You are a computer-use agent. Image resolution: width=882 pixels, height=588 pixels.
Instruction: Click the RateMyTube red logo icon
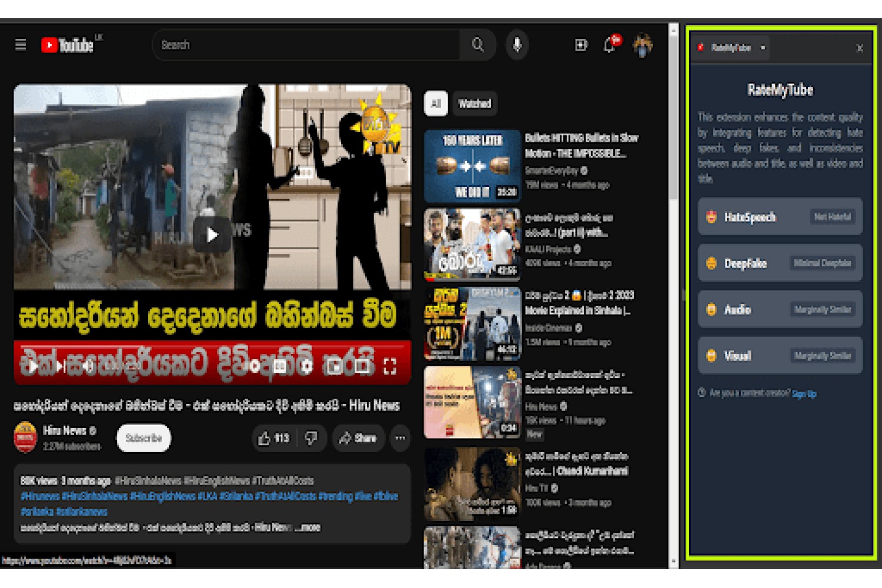pyautogui.click(x=701, y=48)
